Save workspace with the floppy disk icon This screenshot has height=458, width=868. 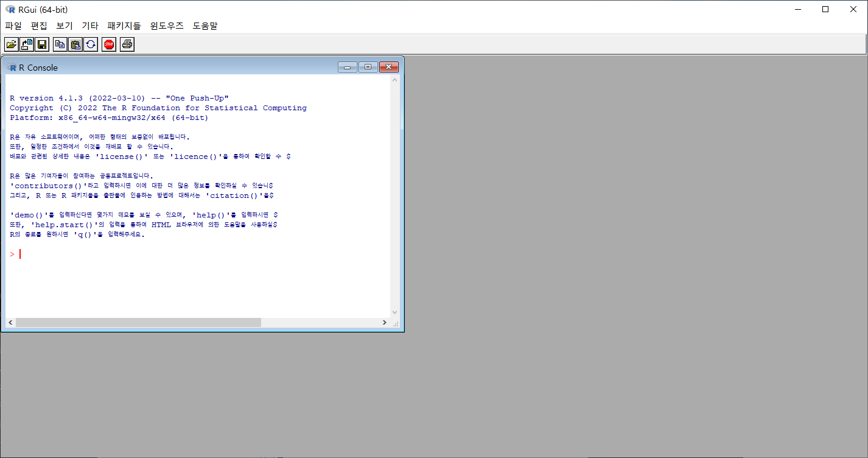tap(42, 44)
